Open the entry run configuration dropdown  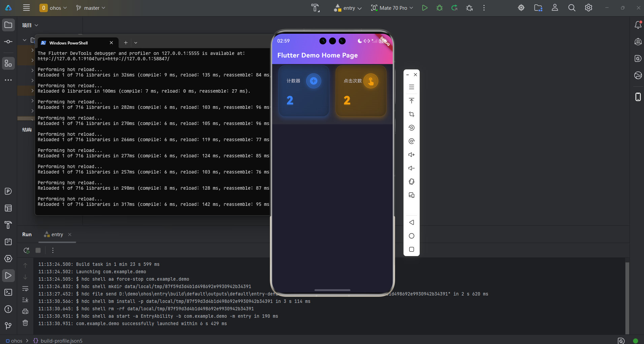(348, 8)
